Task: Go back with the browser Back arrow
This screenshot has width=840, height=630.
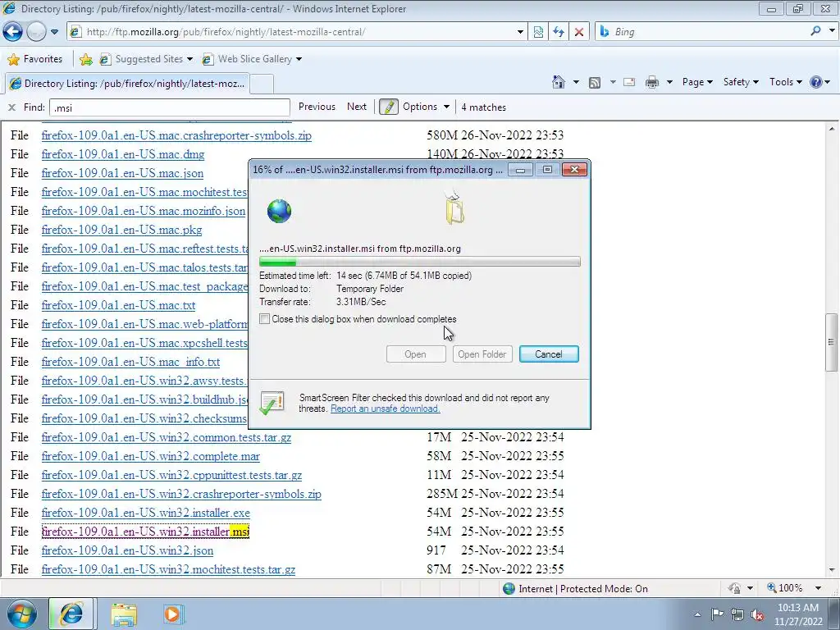Action: click(13, 32)
